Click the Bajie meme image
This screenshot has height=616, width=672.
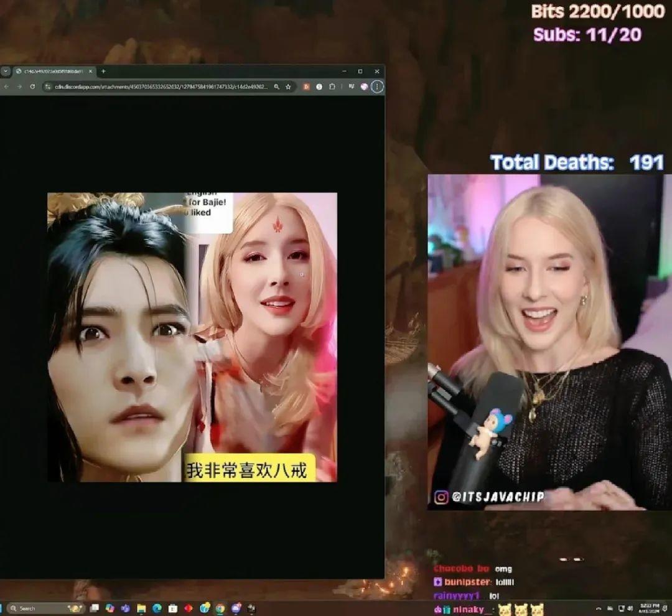pos(192,337)
